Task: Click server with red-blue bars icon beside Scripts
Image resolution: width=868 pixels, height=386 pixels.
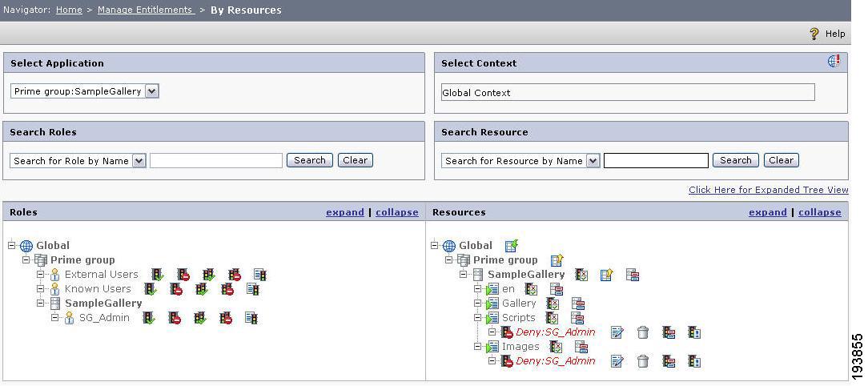Action: click(x=577, y=317)
